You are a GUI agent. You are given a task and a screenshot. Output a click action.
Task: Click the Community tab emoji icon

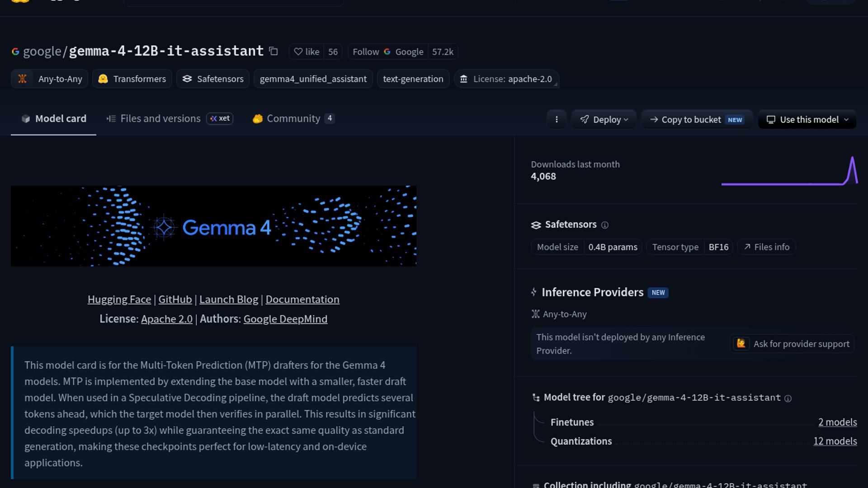258,119
